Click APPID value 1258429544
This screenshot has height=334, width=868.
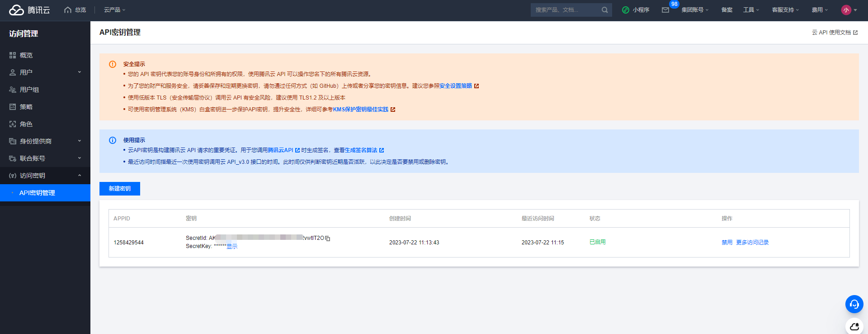pos(128,243)
